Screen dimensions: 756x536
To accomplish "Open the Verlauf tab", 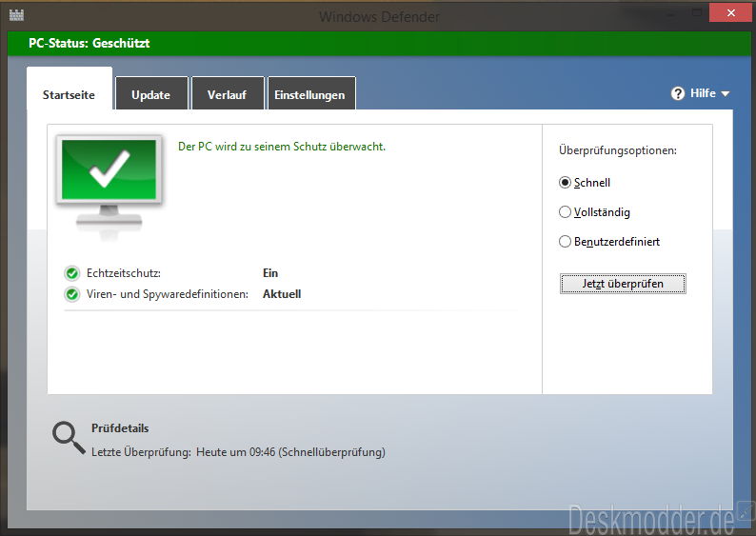I will pyautogui.click(x=228, y=94).
